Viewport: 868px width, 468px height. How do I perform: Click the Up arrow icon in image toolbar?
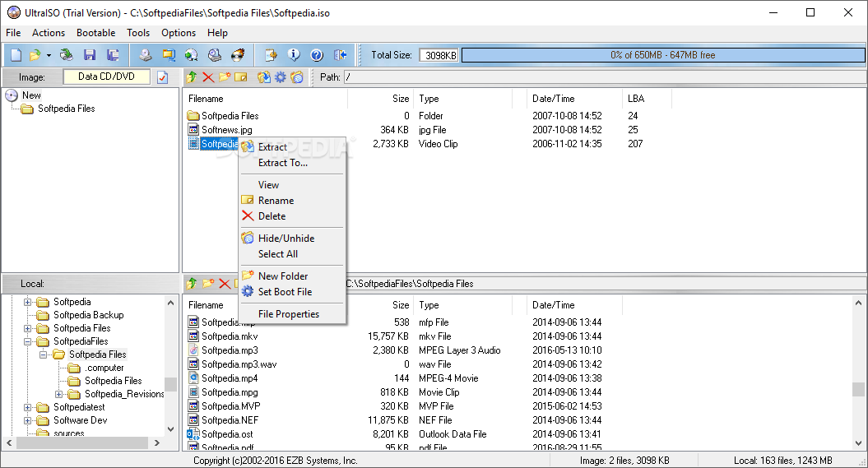192,76
